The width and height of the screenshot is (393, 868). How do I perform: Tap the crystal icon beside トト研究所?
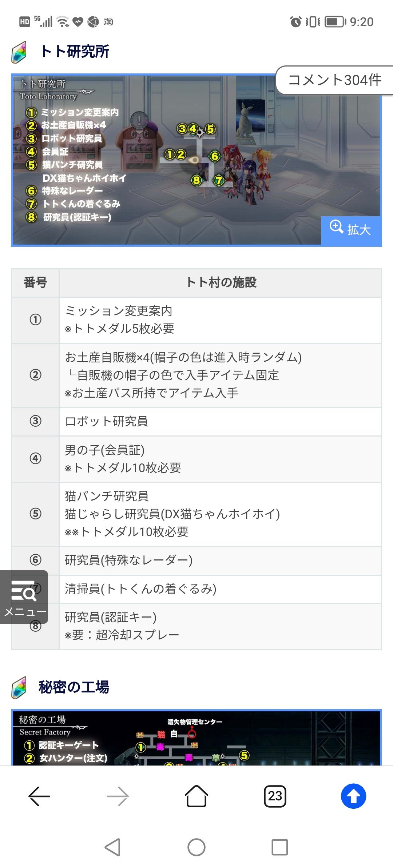pos(19,52)
